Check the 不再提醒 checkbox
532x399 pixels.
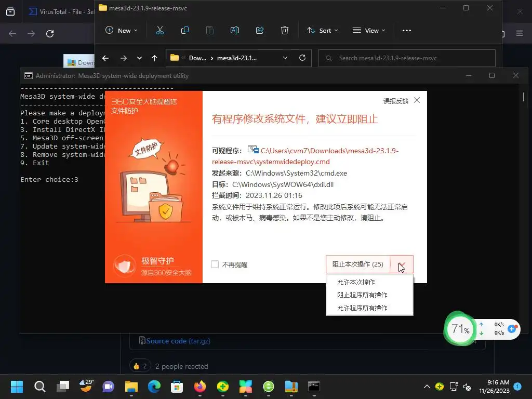click(x=215, y=264)
